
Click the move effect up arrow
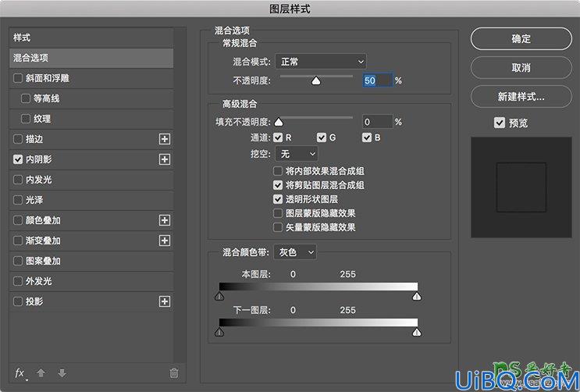[x=41, y=372]
